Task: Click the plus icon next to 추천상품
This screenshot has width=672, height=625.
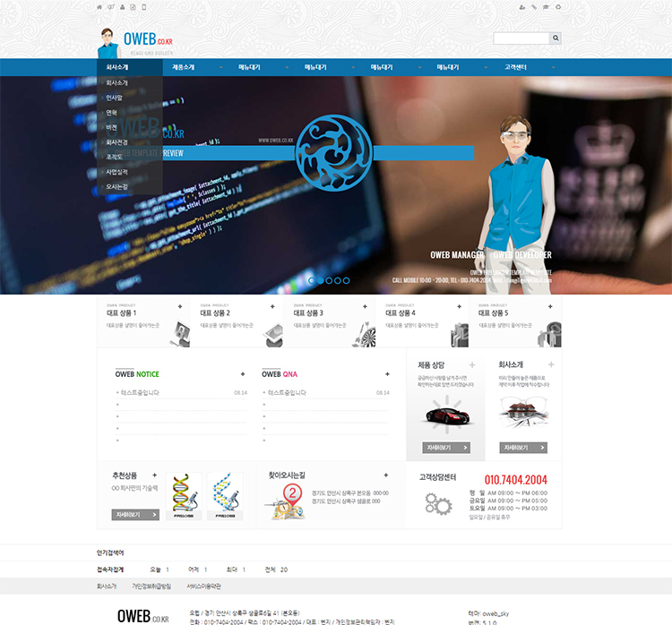Action: pos(155,475)
